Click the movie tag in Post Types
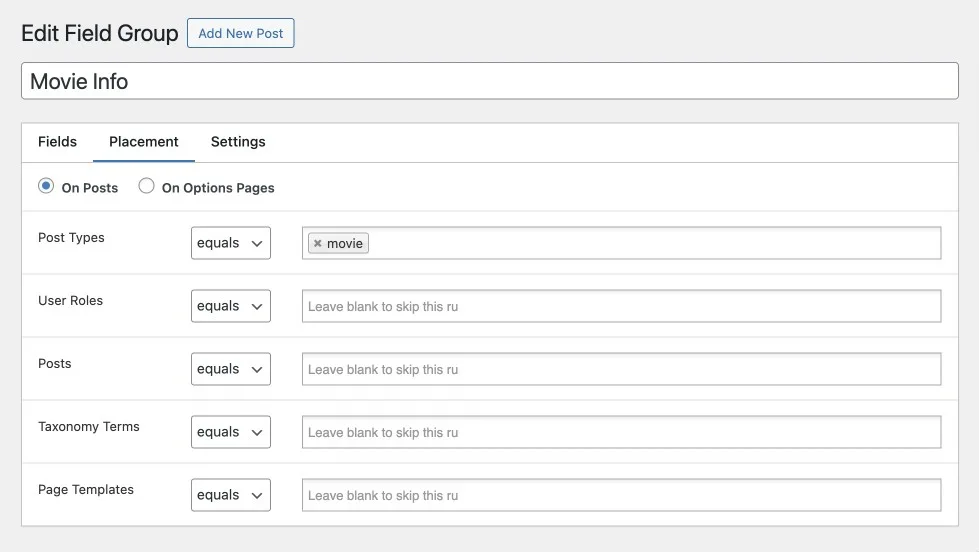 pos(345,244)
